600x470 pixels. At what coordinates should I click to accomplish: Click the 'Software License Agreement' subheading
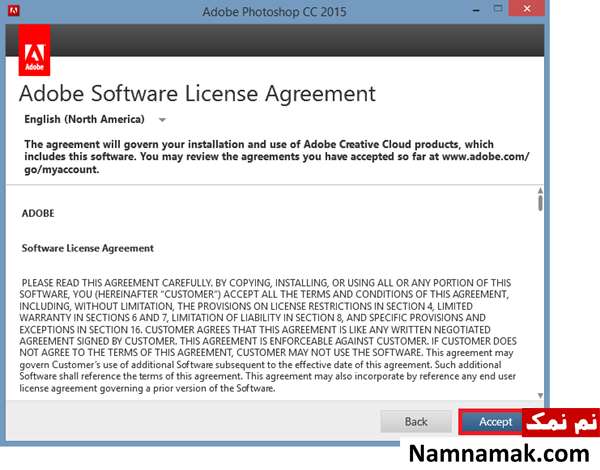click(88, 248)
